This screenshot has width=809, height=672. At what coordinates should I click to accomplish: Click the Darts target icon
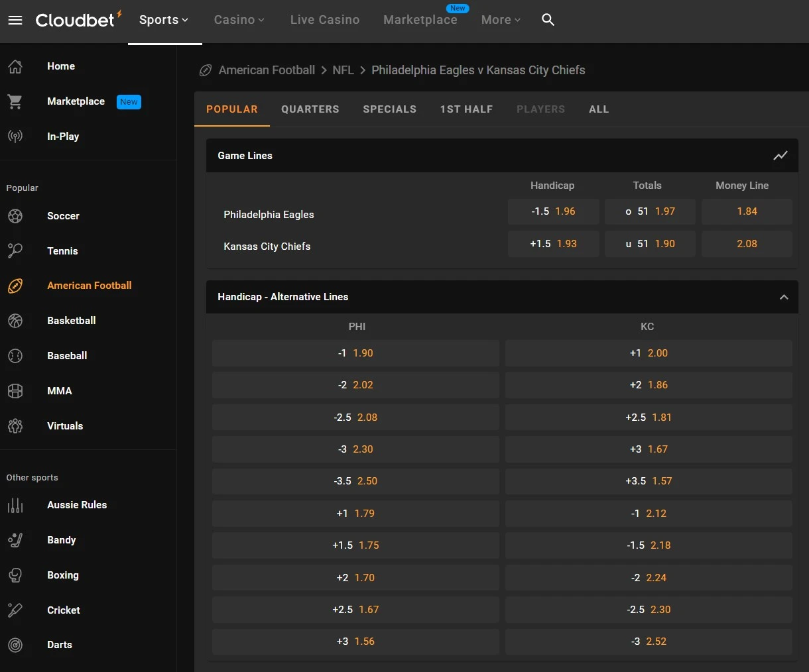(15, 645)
